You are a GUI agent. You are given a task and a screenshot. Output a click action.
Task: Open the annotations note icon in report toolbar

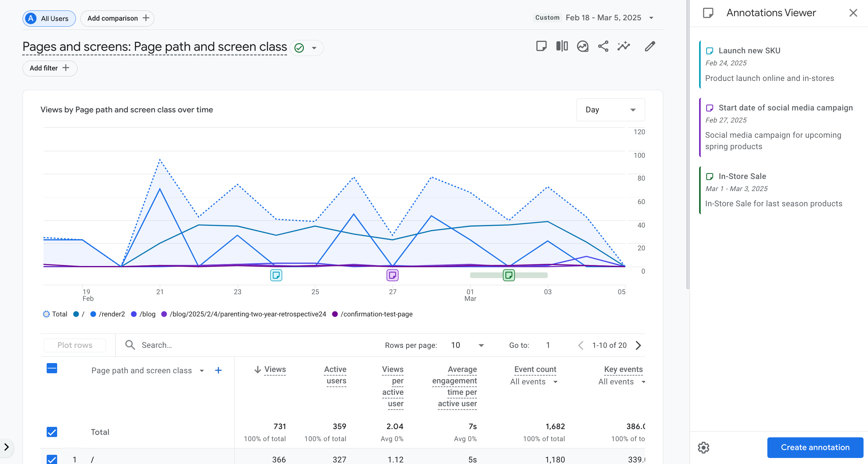coord(541,46)
